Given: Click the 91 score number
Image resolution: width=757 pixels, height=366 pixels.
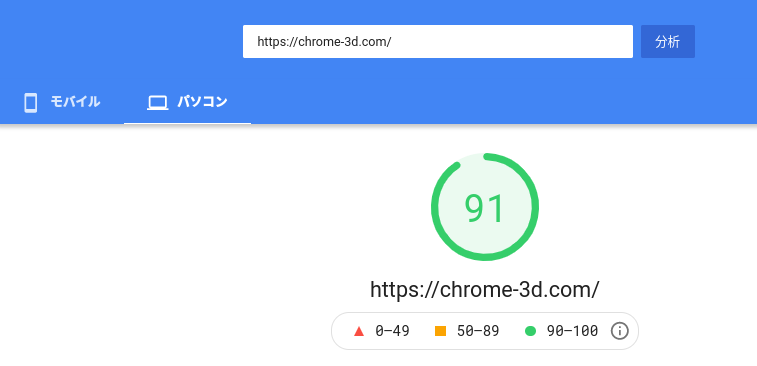Looking at the screenshot, I should pyautogui.click(x=484, y=208).
